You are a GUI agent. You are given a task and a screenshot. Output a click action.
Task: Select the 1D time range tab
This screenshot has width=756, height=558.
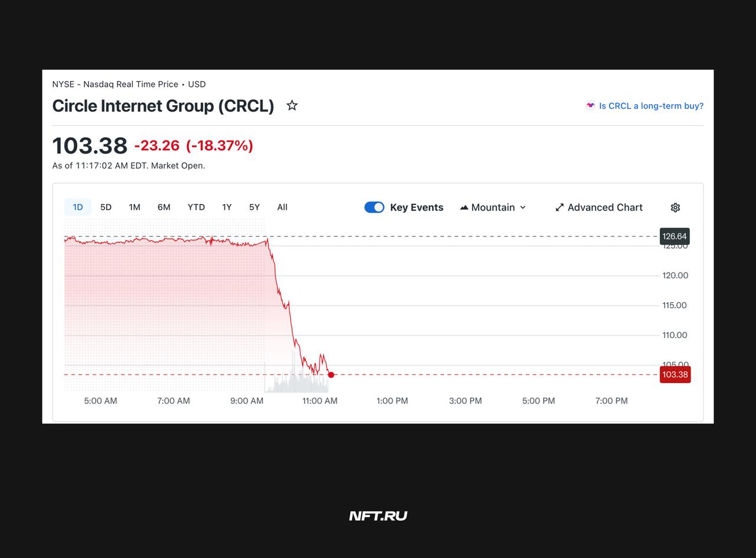pos(78,207)
